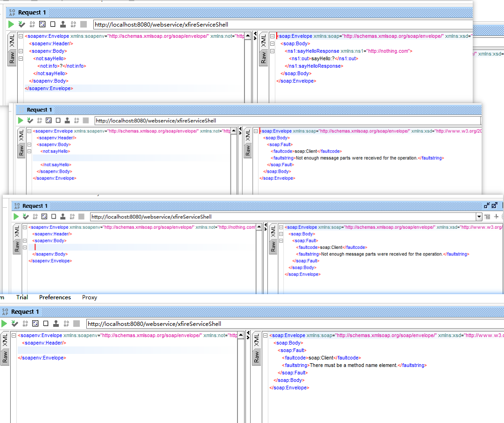Click endpoint URL field in top window

tap(283, 24)
